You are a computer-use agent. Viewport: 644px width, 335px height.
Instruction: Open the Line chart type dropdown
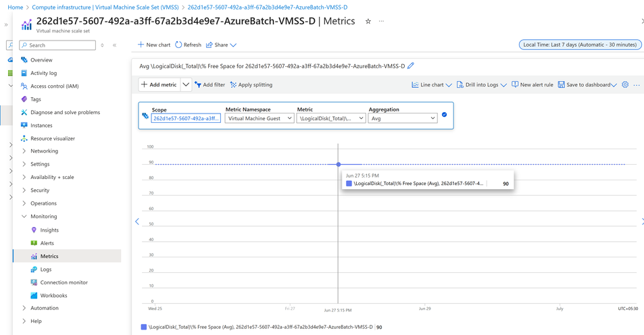coord(432,85)
